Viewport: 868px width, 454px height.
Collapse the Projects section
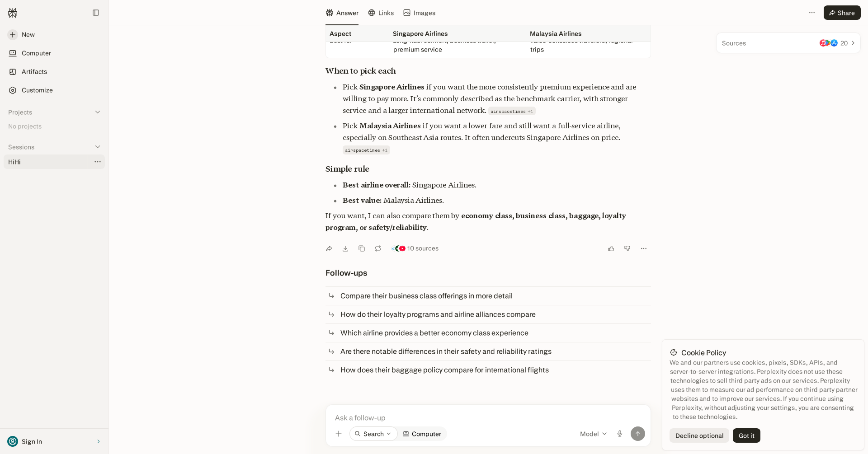98,112
